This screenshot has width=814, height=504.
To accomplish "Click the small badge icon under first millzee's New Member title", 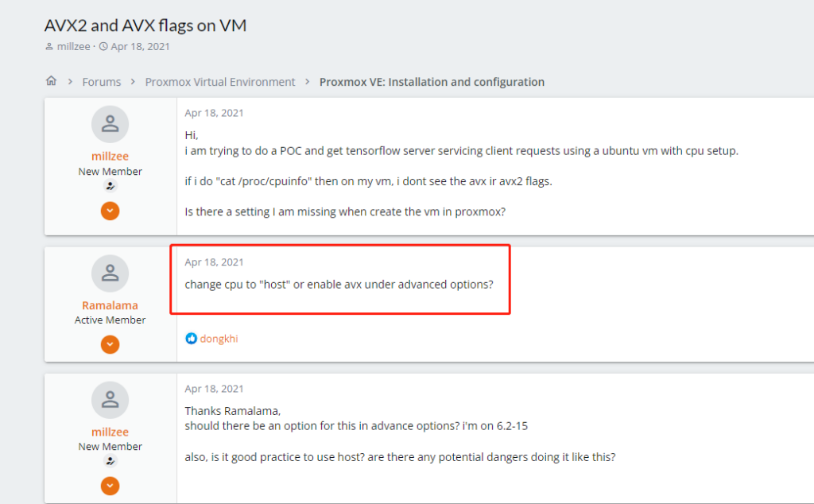I will pyautogui.click(x=110, y=186).
